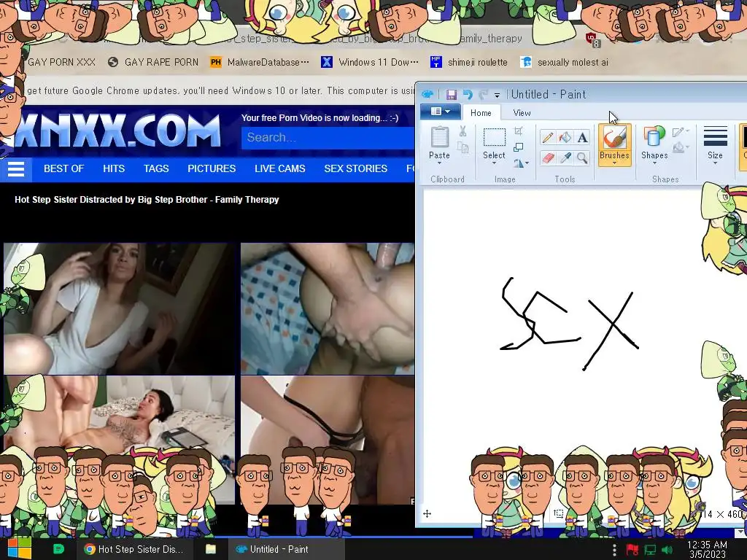747x560 pixels.
Task: Open the HITS menu on the webpage
Action: (114, 168)
